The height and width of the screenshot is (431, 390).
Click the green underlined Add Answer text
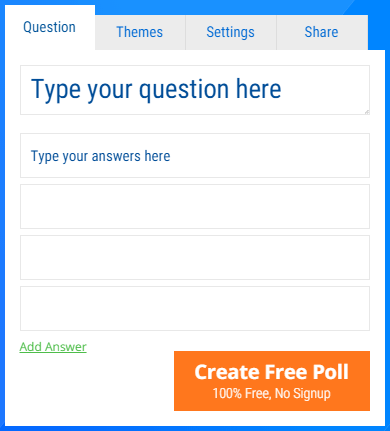[x=53, y=347]
